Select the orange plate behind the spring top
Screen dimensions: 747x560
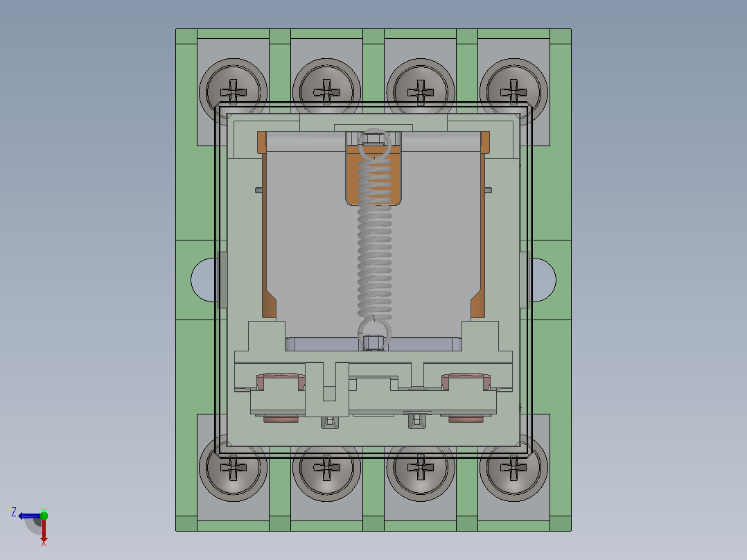[373, 176]
